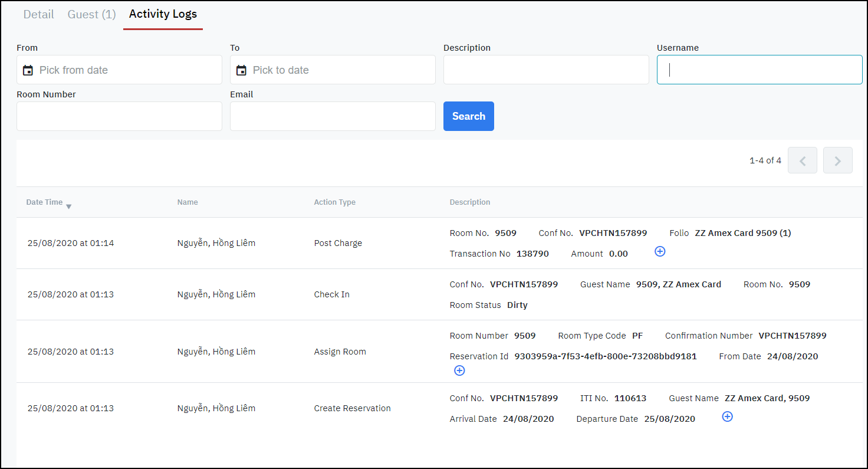Click the Action Type column header

pos(334,202)
